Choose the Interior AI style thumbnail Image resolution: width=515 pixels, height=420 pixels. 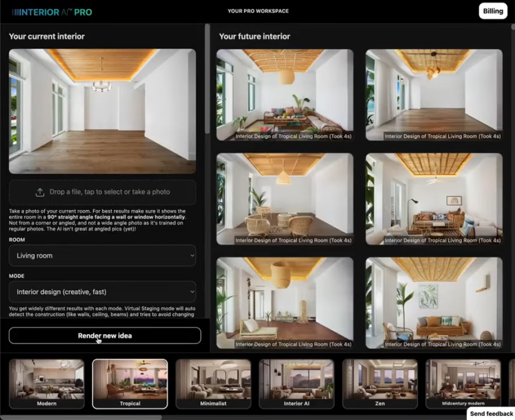coord(296,384)
